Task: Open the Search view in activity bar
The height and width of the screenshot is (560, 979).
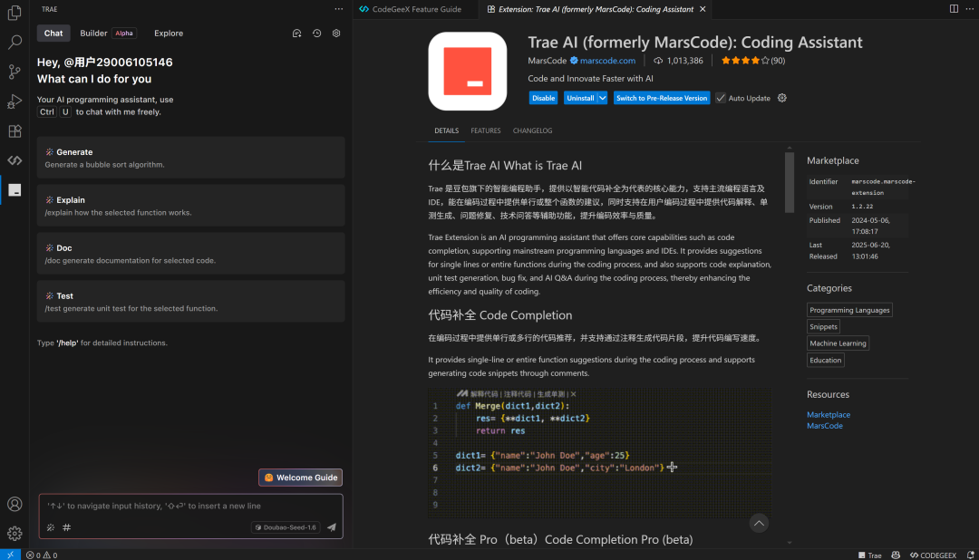Action: point(15,42)
